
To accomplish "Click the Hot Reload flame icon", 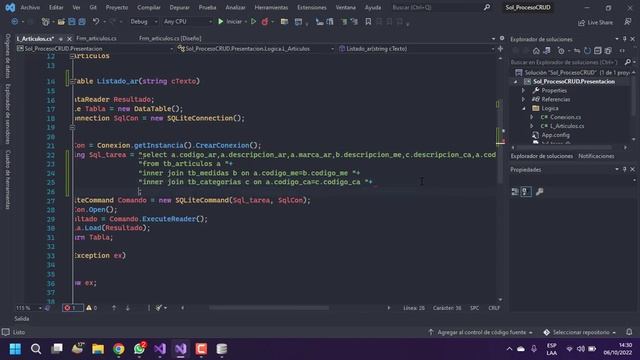I will (264, 22).
